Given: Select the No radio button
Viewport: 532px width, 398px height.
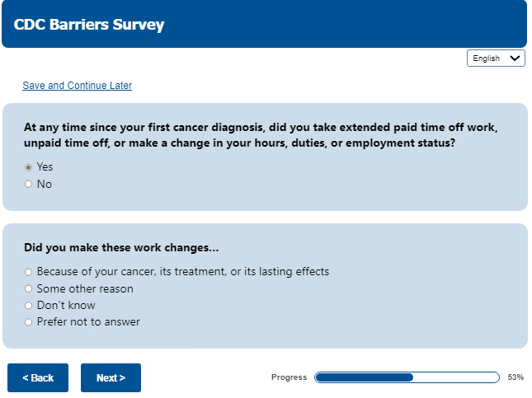Looking at the screenshot, I should pyautogui.click(x=29, y=185).
